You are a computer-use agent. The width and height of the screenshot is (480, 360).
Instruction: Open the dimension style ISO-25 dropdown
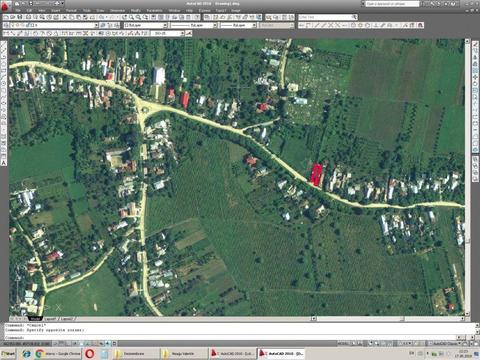(167, 33)
